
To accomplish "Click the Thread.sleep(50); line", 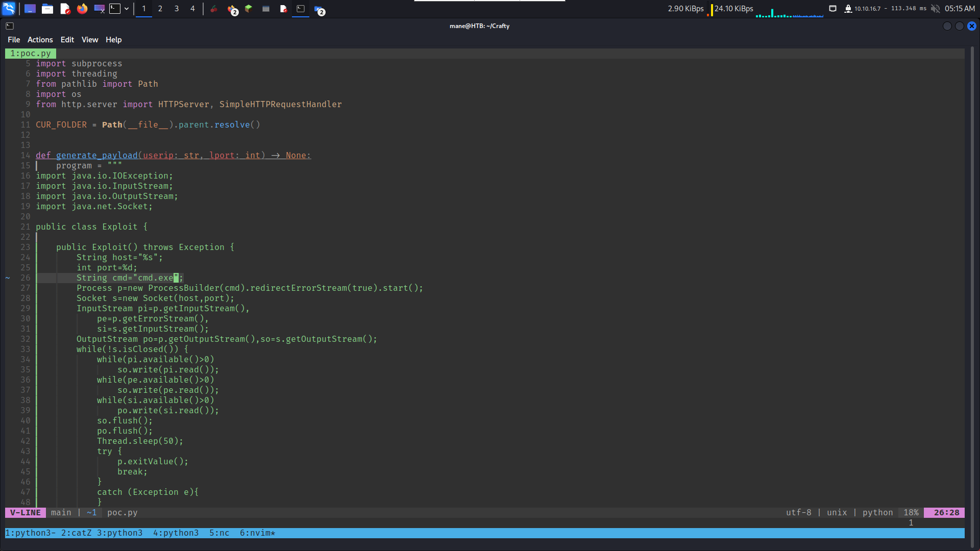I will click(140, 441).
